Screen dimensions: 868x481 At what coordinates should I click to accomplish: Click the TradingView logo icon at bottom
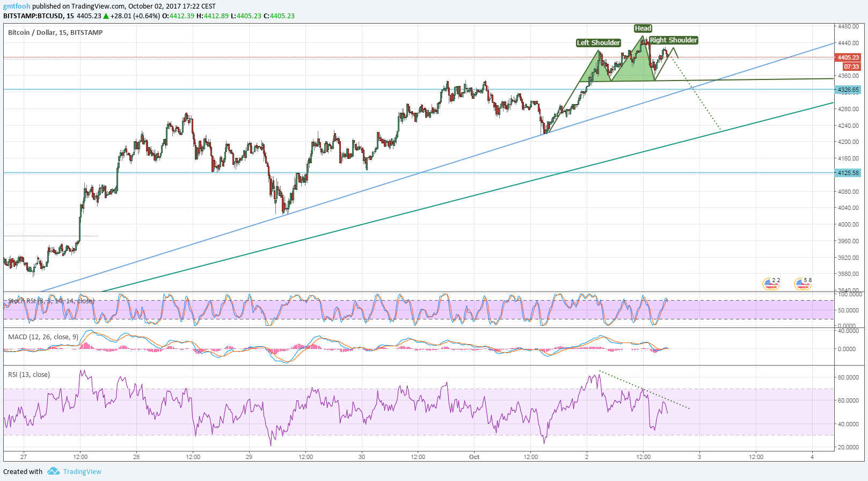click(53, 471)
